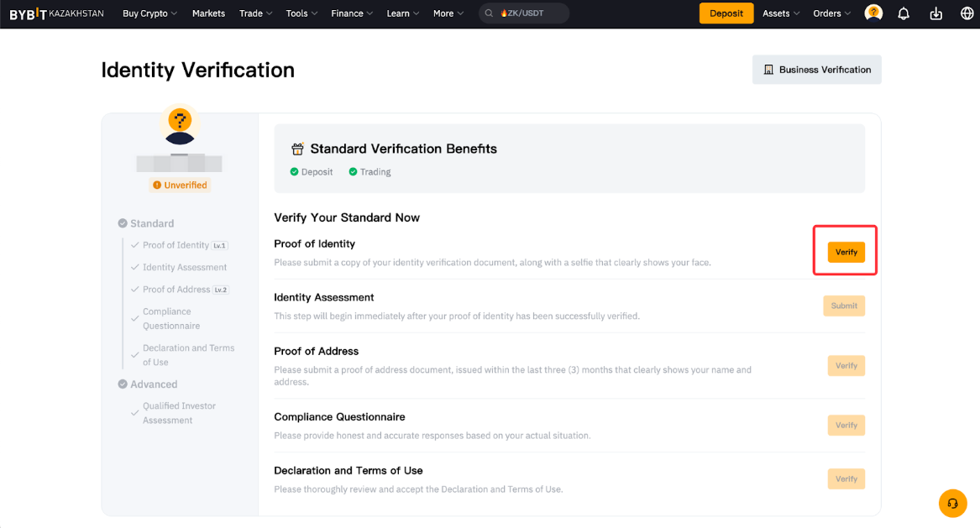Image resolution: width=980 pixels, height=528 pixels.
Task: Click the download app icon
Action: [936, 13]
